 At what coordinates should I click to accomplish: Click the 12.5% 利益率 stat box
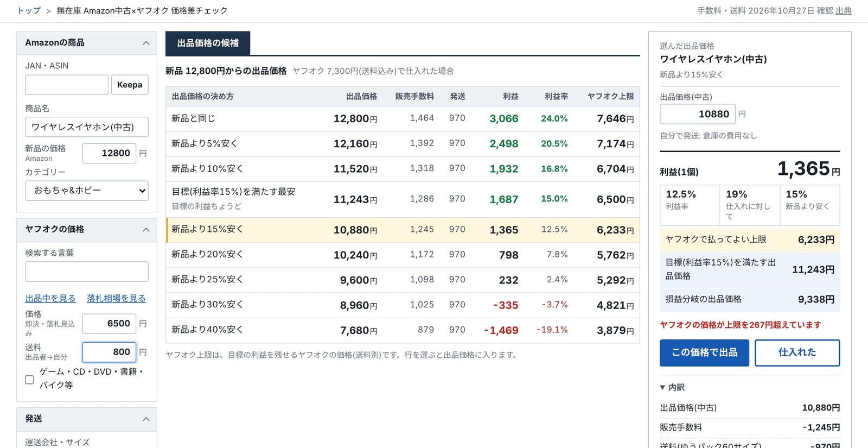click(690, 205)
